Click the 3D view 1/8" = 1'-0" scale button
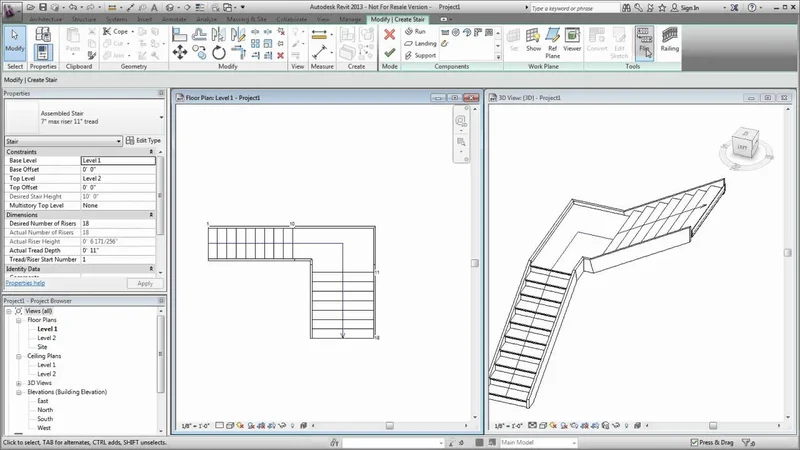The width and height of the screenshot is (800, 450). click(x=508, y=426)
